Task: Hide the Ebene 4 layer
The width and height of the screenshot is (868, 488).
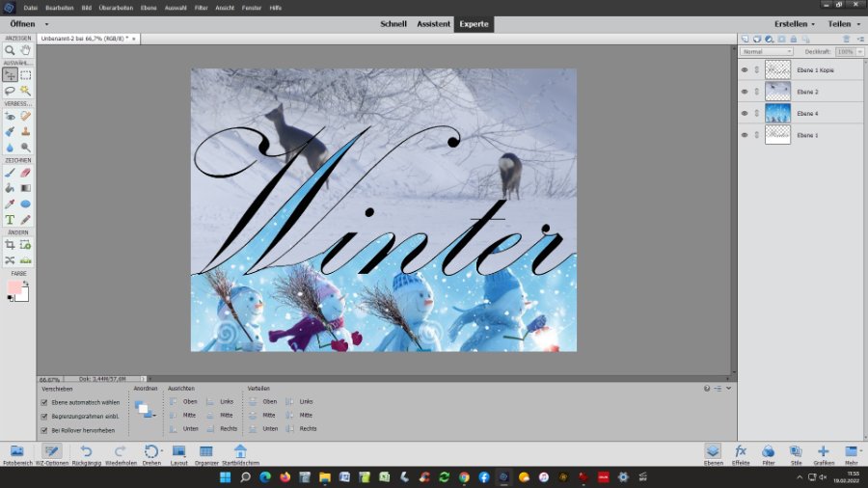Action: (x=745, y=114)
